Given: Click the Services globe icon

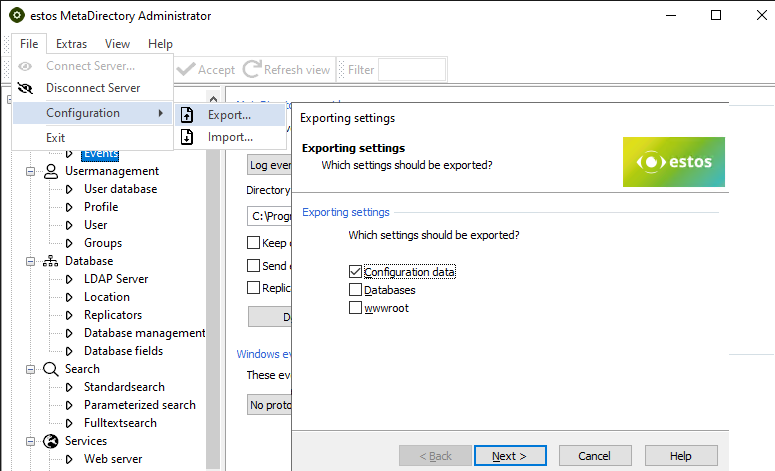Looking at the screenshot, I should point(50,441).
